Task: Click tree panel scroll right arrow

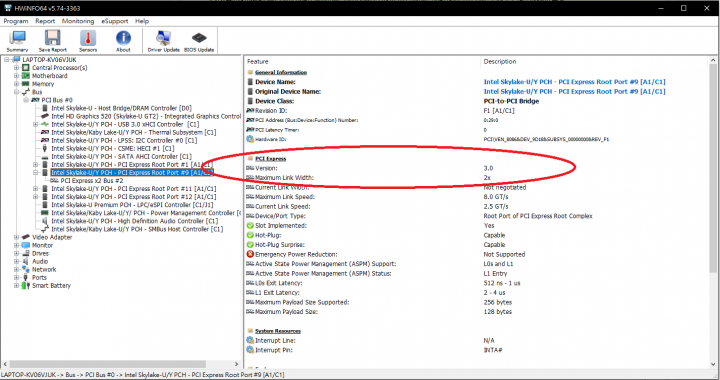Action: (236, 364)
